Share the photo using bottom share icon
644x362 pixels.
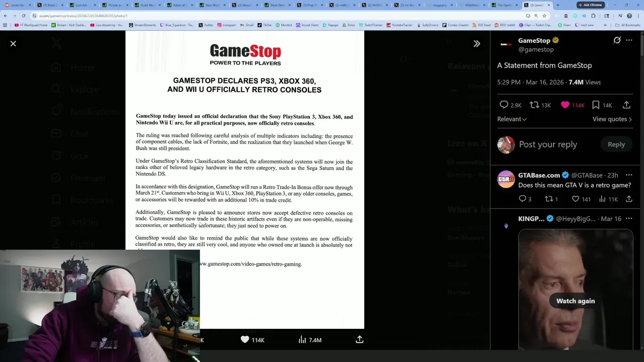pyautogui.click(x=359, y=340)
